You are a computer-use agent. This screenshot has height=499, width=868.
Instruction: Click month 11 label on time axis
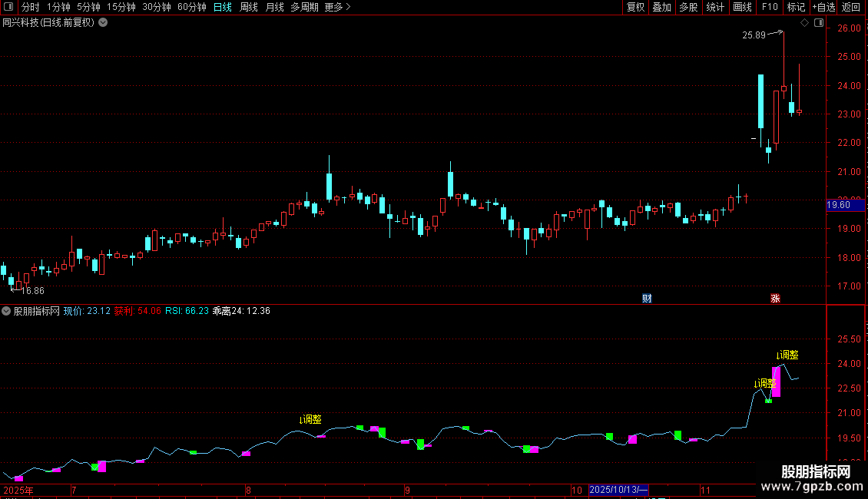(704, 490)
